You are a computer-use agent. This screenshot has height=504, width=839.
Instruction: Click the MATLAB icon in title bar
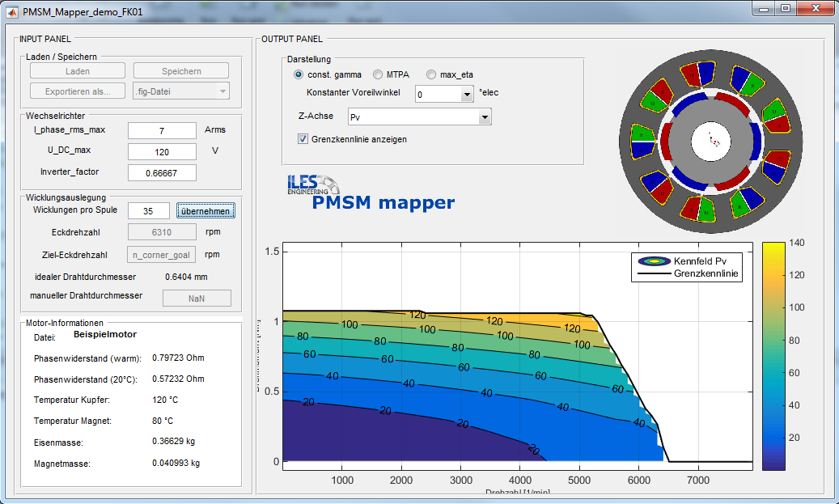[11, 11]
